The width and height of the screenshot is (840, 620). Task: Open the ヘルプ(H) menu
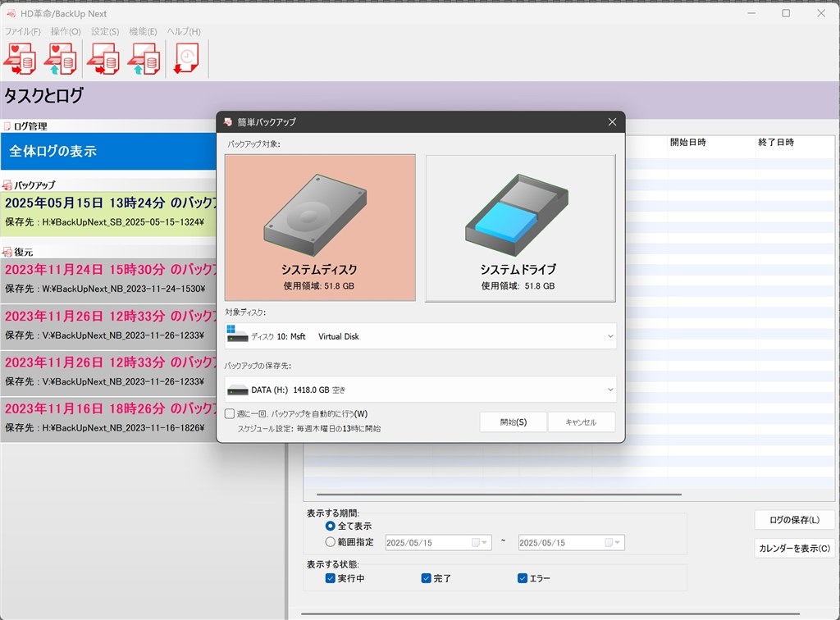184,32
